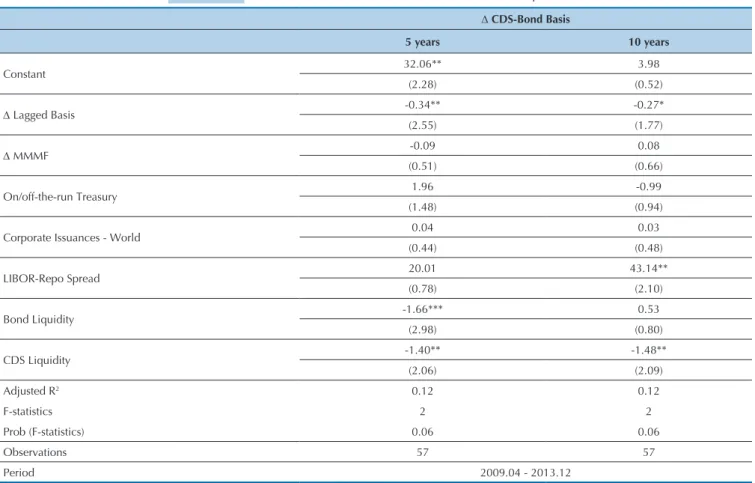Click the (0.66) value
This screenshot has height=483, width=755.
649,166
